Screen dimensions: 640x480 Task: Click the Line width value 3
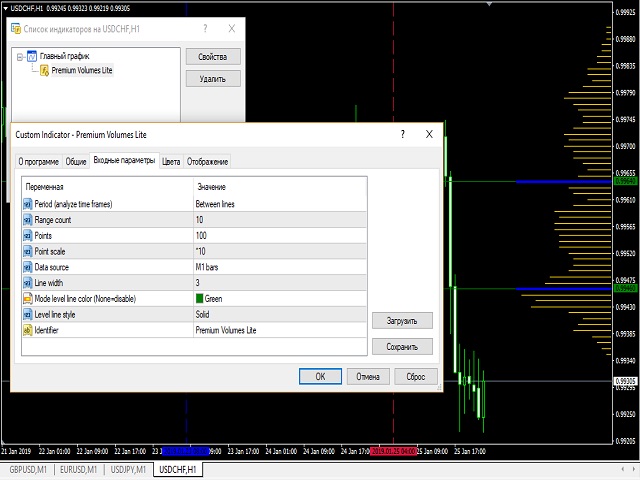pyautogui.click(x=198, y=283)
